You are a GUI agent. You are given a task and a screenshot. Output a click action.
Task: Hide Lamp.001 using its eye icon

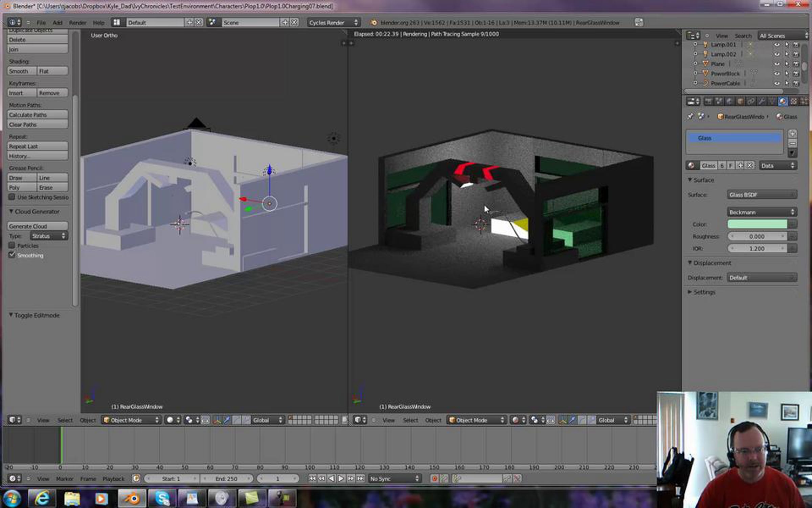777,45
